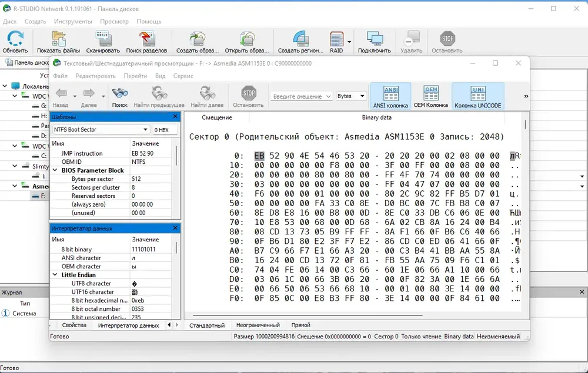Image resolution: width=588 pixels, height=373 pixels.
Task: Collapse the Asmedia drive node
Action: pos(15,186)
